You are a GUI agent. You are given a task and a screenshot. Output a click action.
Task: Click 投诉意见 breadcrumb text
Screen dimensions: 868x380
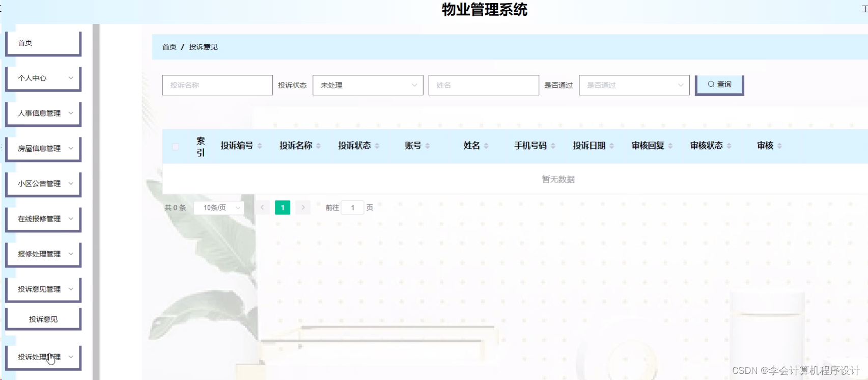point(203,47)
